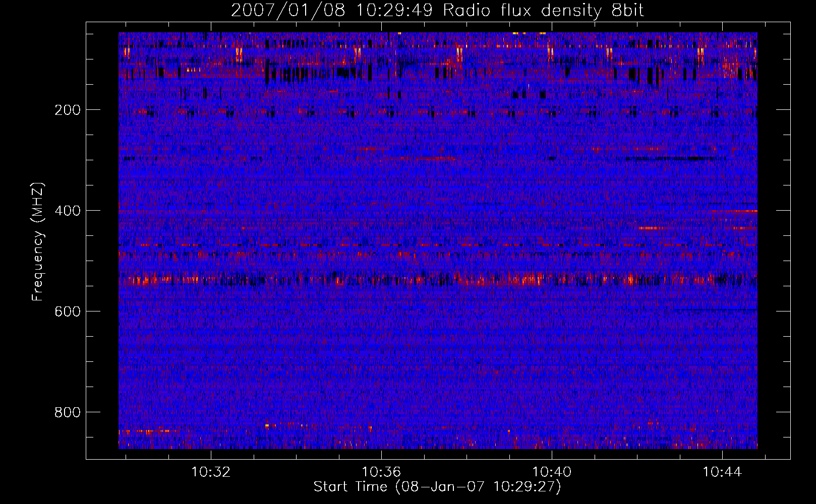Select the 400 frequency tick label
The image size is (816, 504).
68,211
